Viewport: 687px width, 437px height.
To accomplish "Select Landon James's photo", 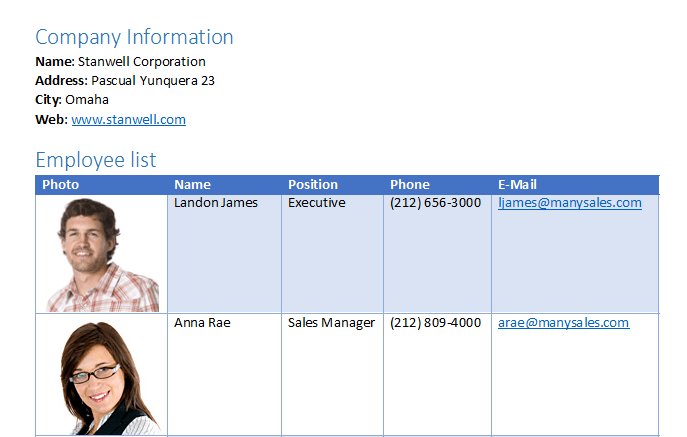I will pos(101,255).
